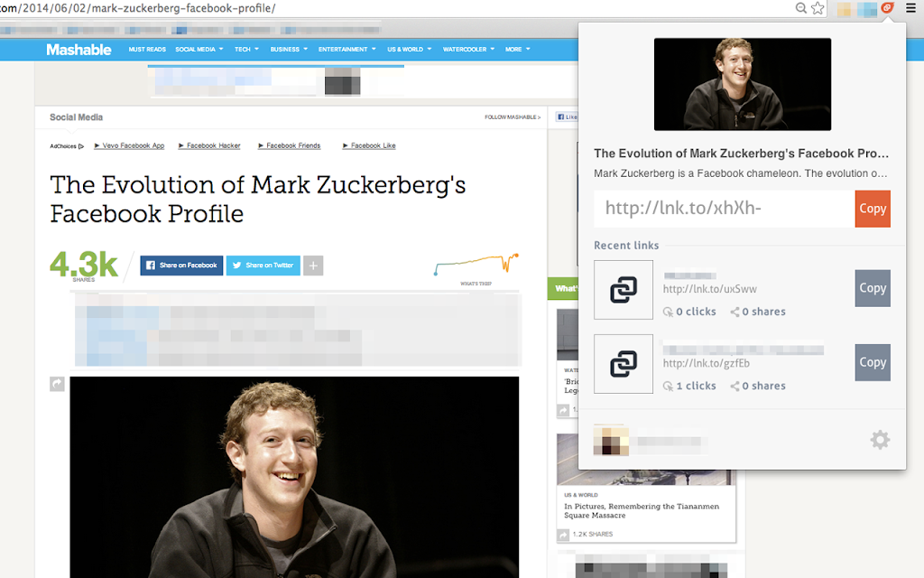Open the extension settings gear icon
The height and width of the screenshot is (578, 924).
[x=880, y=440]
